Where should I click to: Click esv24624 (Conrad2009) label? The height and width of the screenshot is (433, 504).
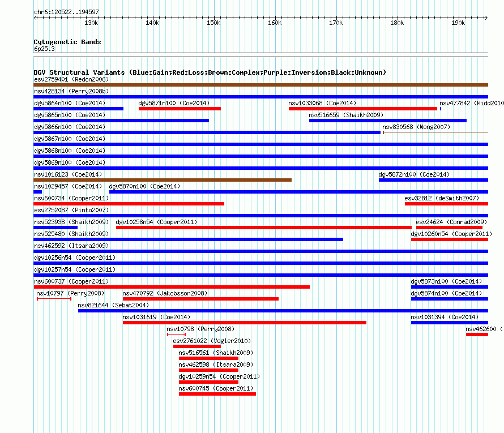click(x=451, y=222)
